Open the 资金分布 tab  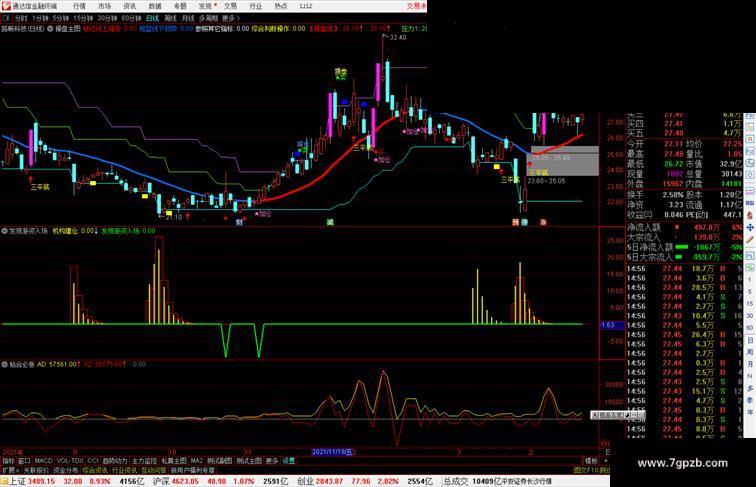tap(66, 470)
